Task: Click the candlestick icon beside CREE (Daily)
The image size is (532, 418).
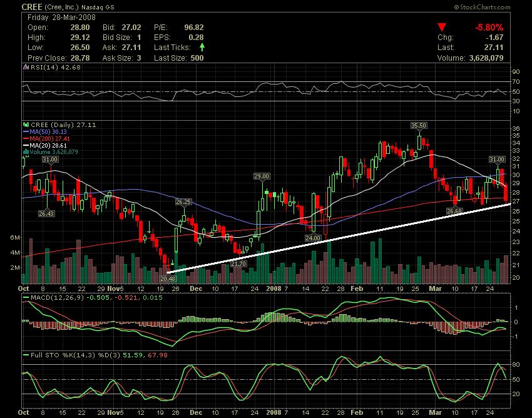Action: click(x=26, y=125)
